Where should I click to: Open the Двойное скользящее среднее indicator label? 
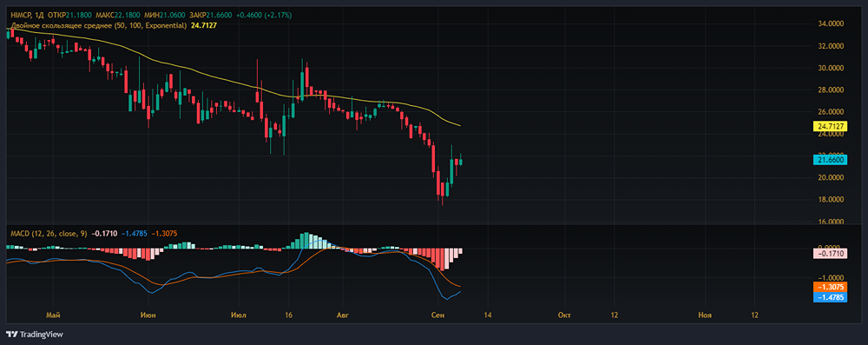pos(99,25)
